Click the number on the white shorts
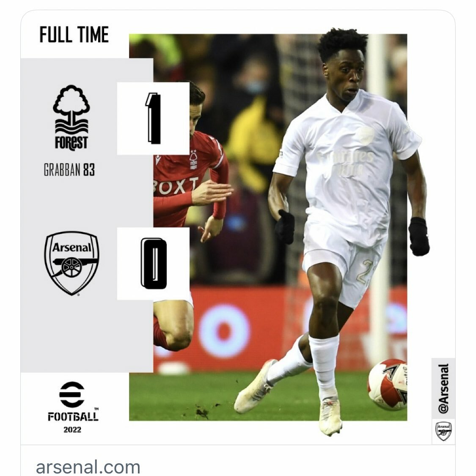 tap(366, 272)
